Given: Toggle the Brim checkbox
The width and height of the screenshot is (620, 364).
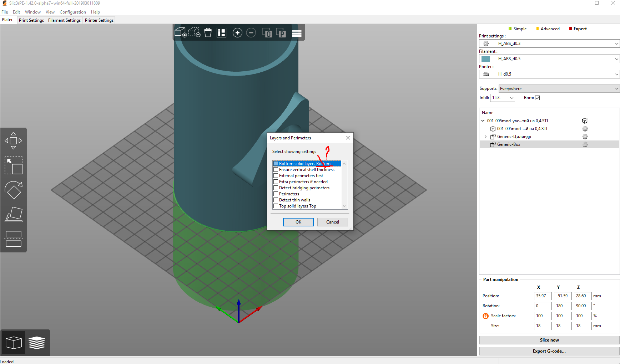Looking at the screenshot, I should tap(537, 98).
